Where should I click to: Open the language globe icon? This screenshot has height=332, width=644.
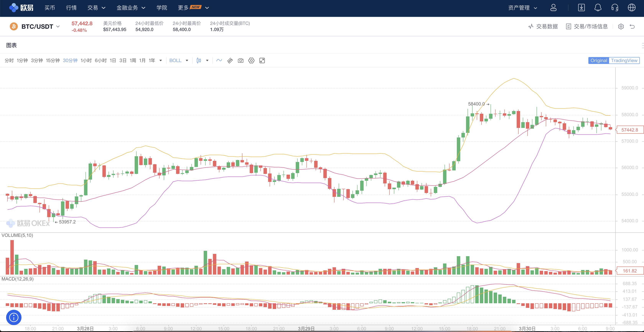point(632,8)
